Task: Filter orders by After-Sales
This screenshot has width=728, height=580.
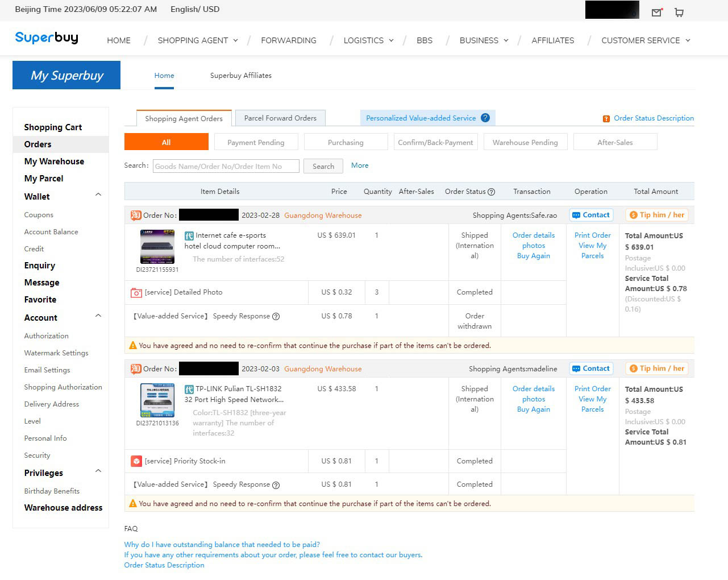Action: pyautogui.click(x=615, y=142)
